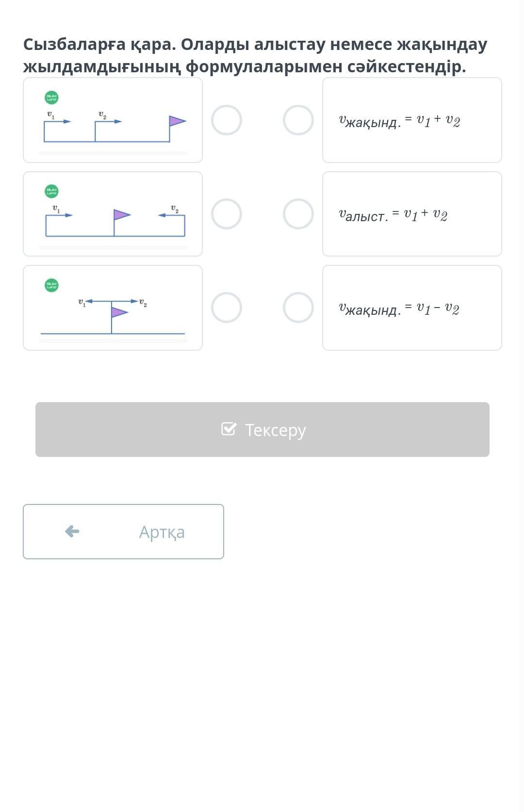Click the back arrow icon

(x=72, y=531)
